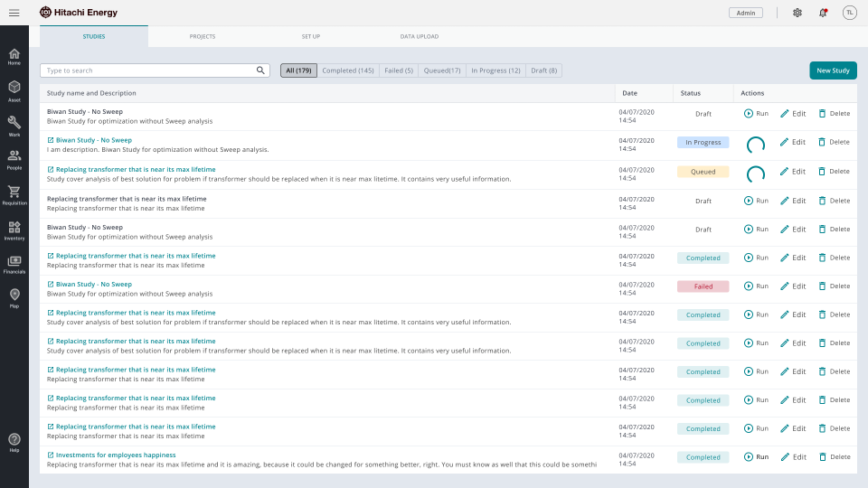Screen dimensions: 868x488
Task: Filter studies by Failed (5)
Action: click(398, 70)
